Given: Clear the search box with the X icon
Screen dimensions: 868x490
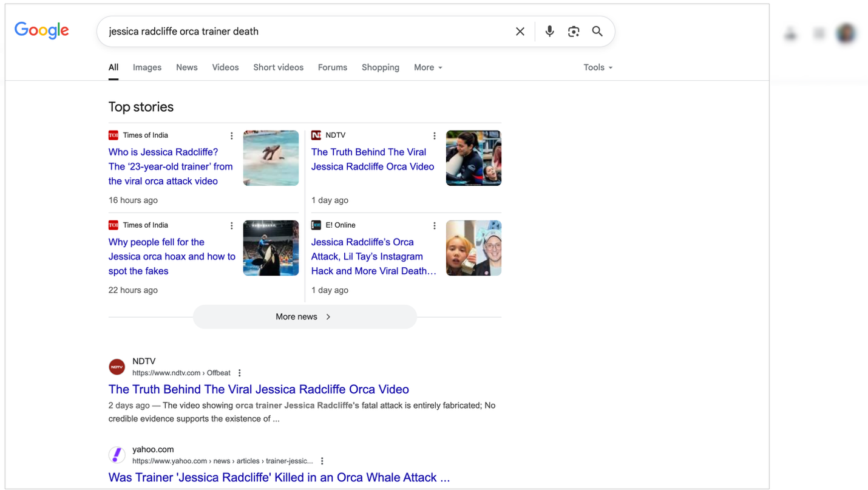Looking at the screenshot, I should [520, 32].
